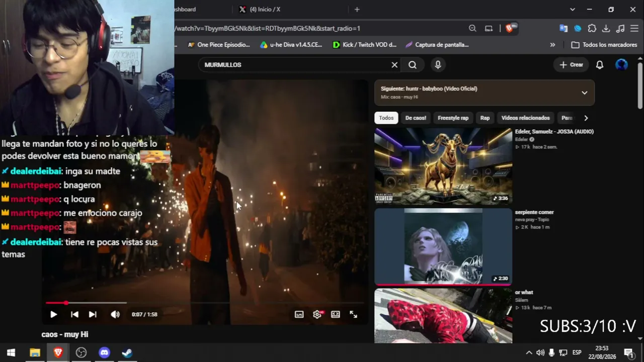Show hidden bookmarks with the double chevron
The image size is (644, 362).
click(552, 45)
